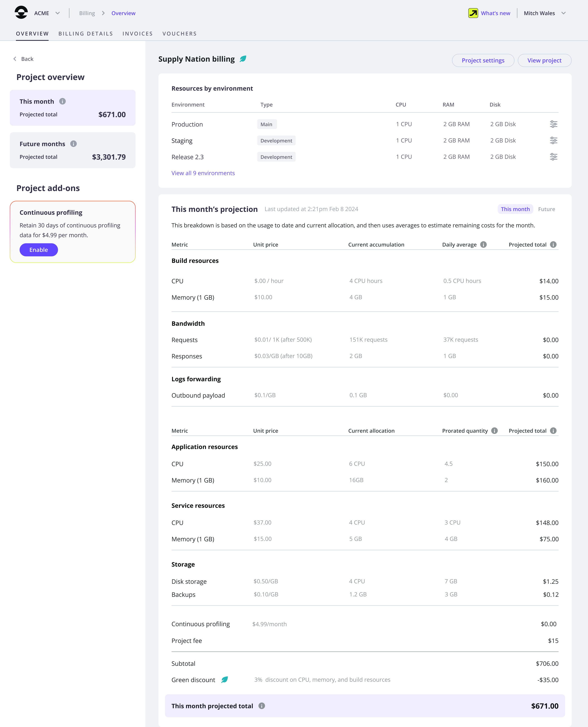Viewport: 588px width, 727px height.
Task: Click the green leaf next to Green discount
Action: click(x=225, y=680)
